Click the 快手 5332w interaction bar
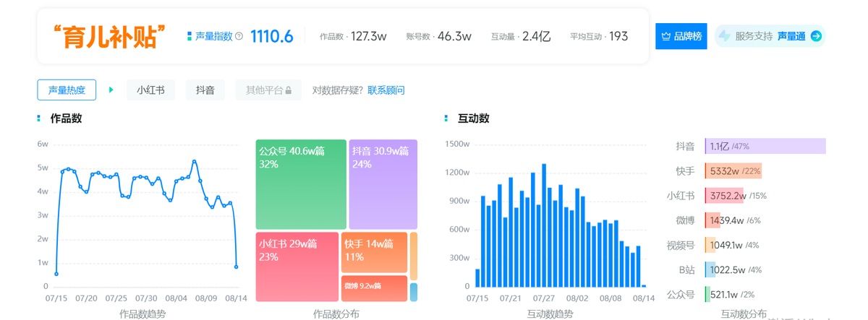 733,171
